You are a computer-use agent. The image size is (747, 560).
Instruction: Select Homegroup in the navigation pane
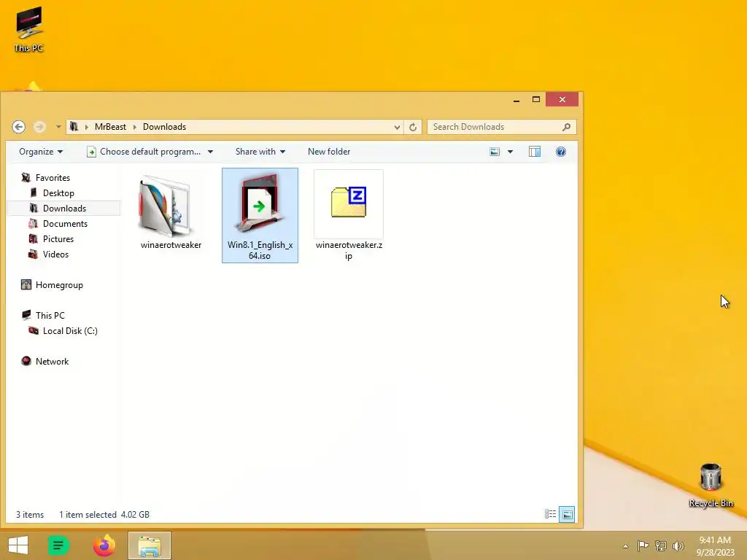tap(59, 285)
